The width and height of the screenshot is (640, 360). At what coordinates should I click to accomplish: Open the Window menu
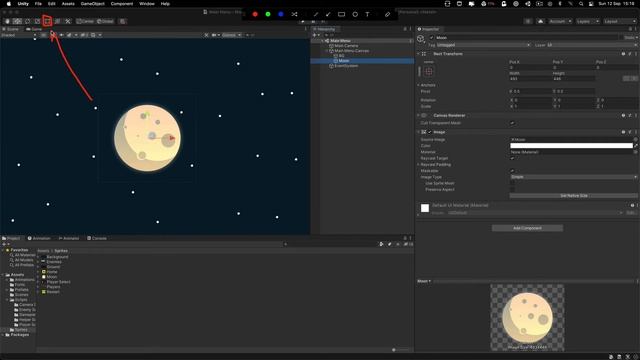pos(147,4)
